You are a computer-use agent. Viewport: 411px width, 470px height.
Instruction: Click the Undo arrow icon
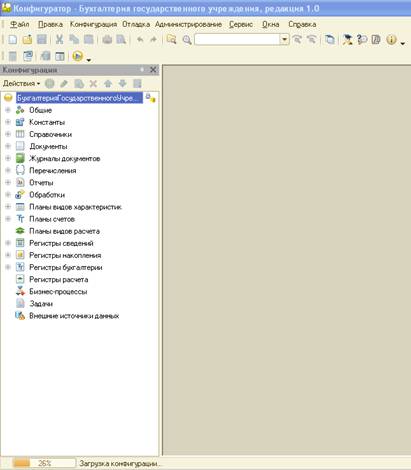pos(140,39)
